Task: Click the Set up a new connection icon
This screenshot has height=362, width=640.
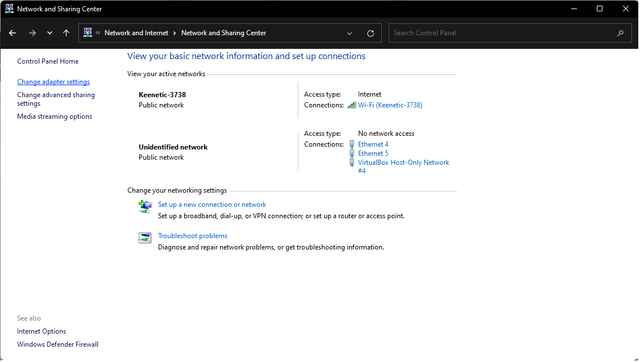Action: [145, 207]
